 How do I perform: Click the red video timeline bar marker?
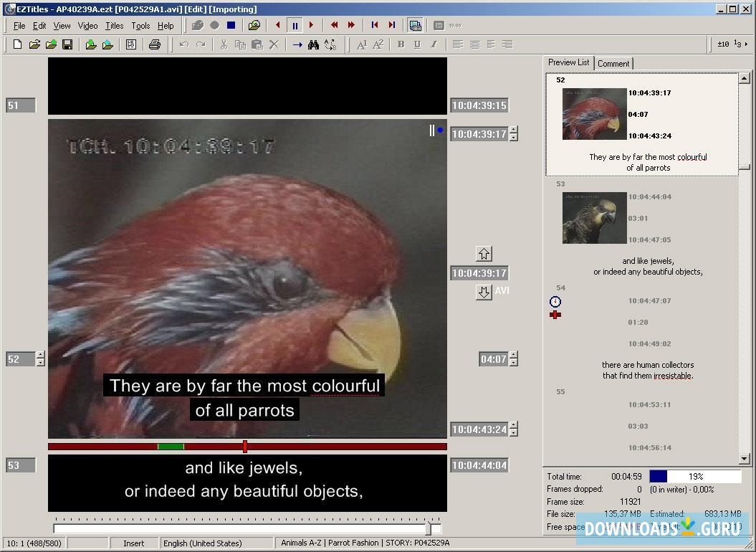(245, 447)
